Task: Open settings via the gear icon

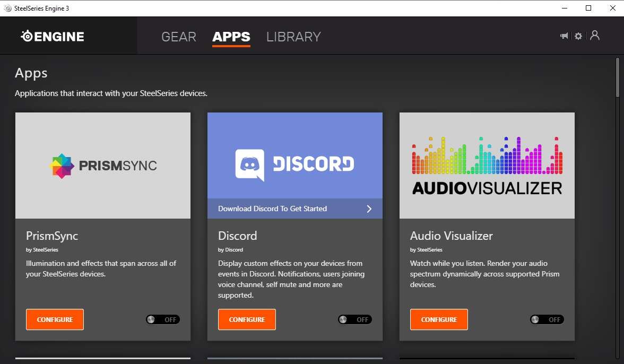Action: click(578, 36)
